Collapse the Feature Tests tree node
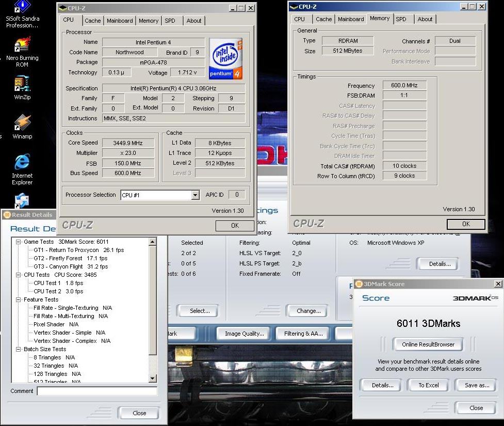This screenshot has width=504, height=426. click(x=19, y=299)
